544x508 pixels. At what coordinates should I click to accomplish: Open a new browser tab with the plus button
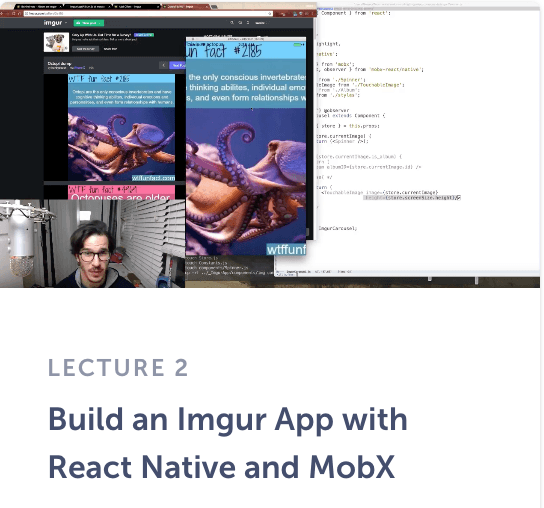214,7
